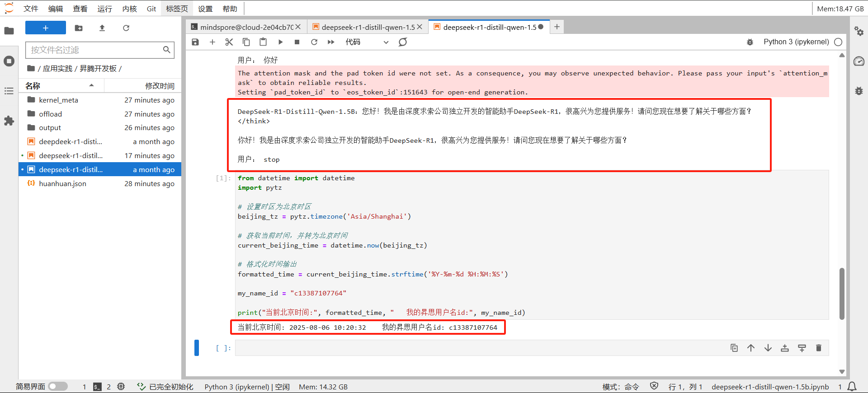Sort files by 修改时间 column header

[x=159, y=86]
